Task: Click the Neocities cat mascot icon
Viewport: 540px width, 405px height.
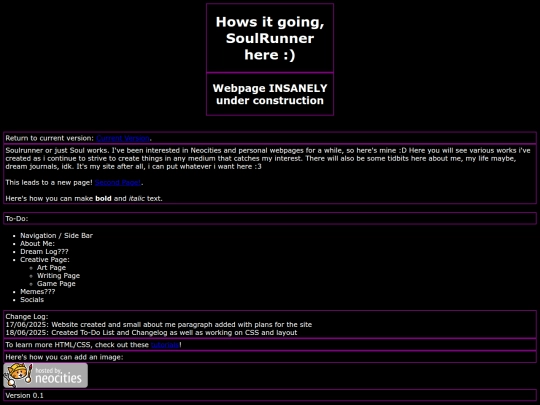Action: 18,375
